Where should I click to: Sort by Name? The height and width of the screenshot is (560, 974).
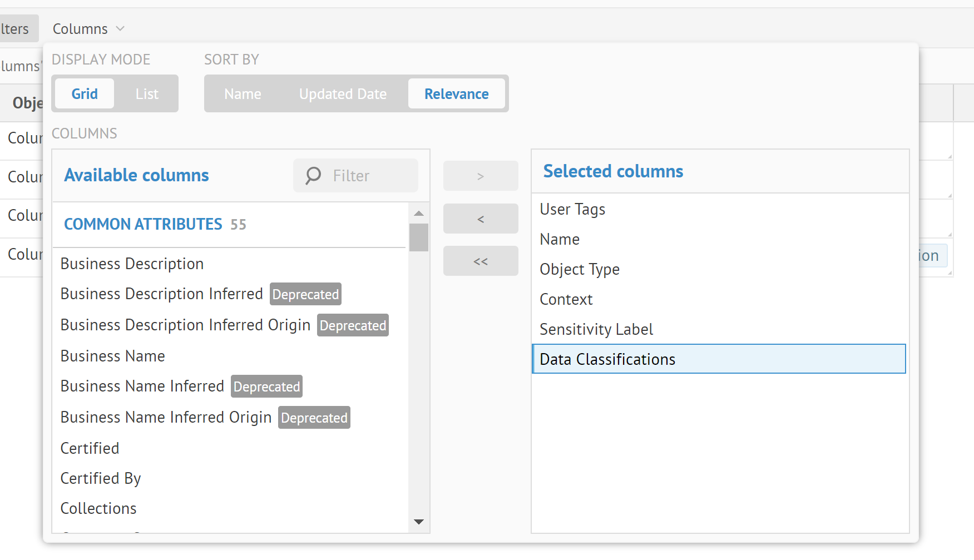pos(243,94)
